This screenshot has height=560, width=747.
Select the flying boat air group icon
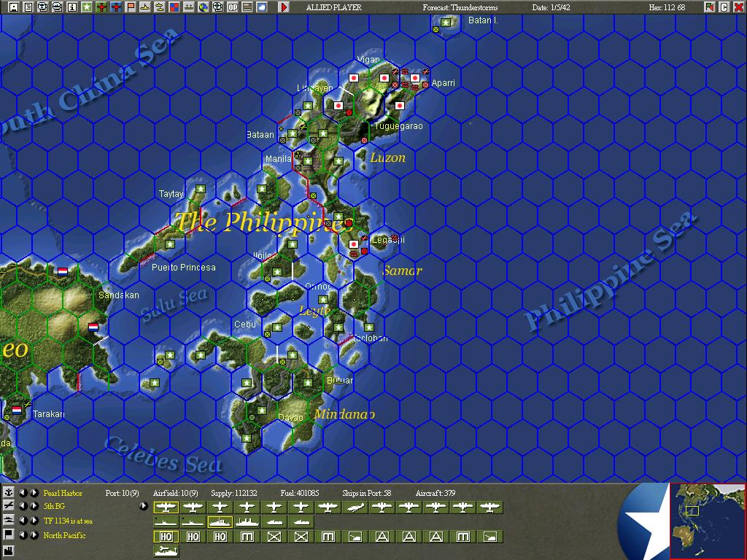tap(355, 508)
